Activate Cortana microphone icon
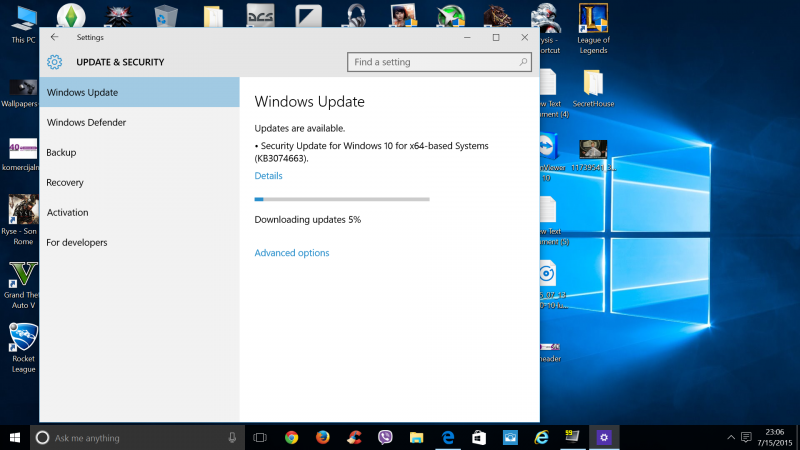Image resolution: width=800 pixels, height=450 pixels. click(x=232, y=438)
